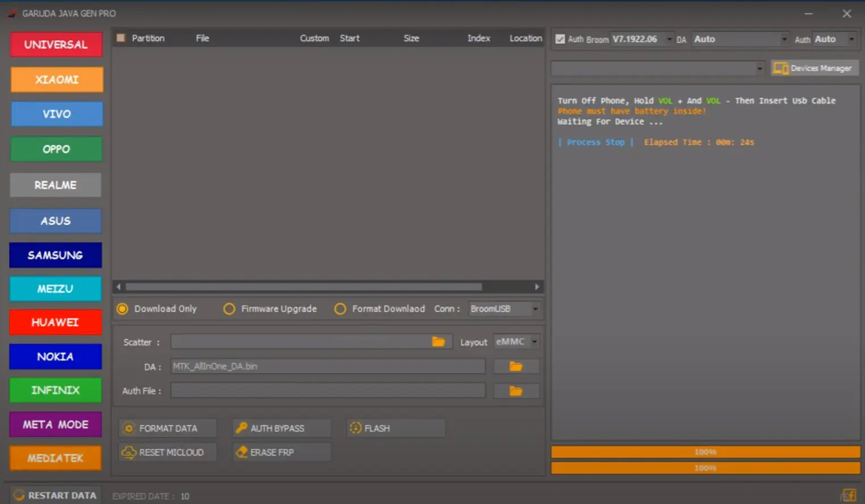Screen dimensions: 865x504
Task: Click the partition table left scroll arrow
Action: [118, 287]
